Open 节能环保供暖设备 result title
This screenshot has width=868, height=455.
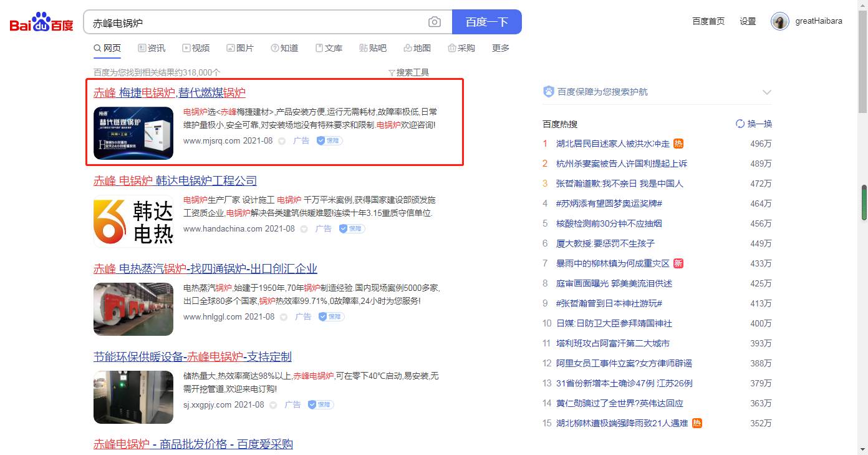[x=193, y=356]
